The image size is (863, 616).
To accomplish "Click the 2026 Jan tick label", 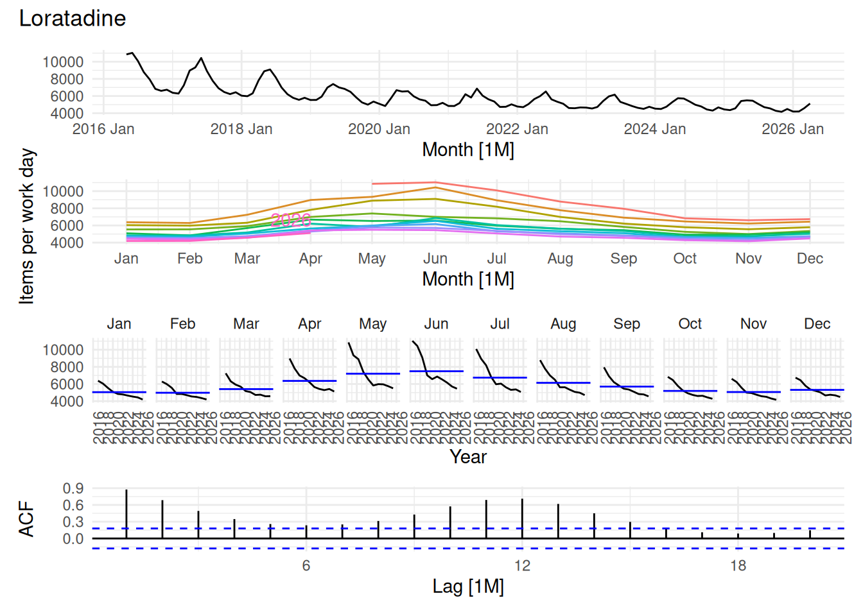I will click(792, 129).
